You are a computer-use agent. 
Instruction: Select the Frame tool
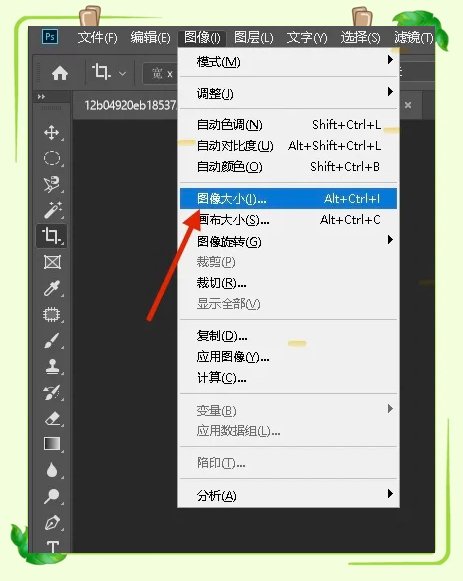[x=52, y=262]
